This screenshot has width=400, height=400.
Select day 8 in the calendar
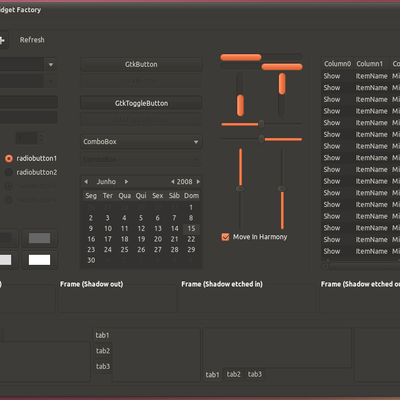(191, 218)
